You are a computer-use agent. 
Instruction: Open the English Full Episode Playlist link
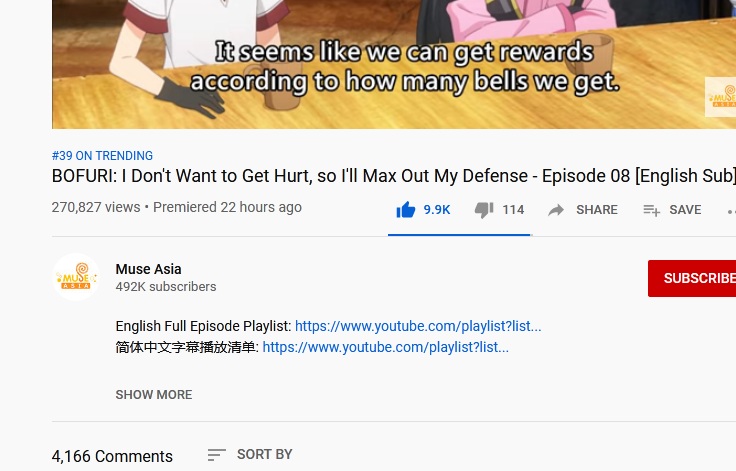tap(418, 326)
